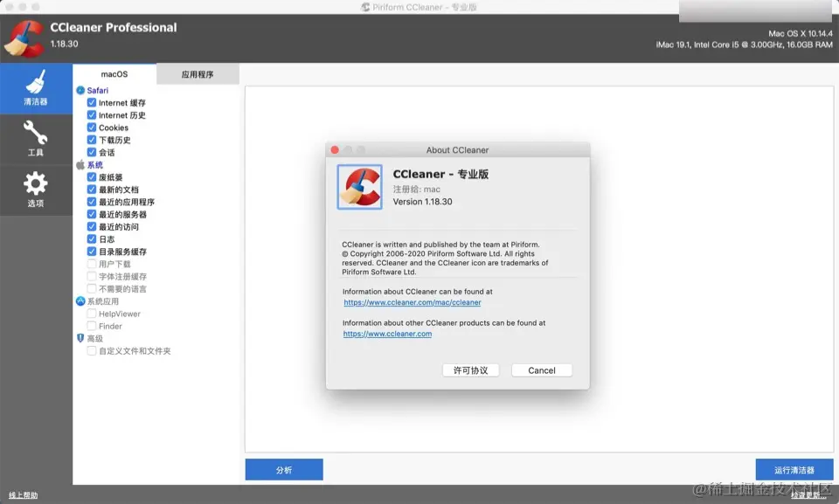Click the 许可协议 license button

click(471, 370)
